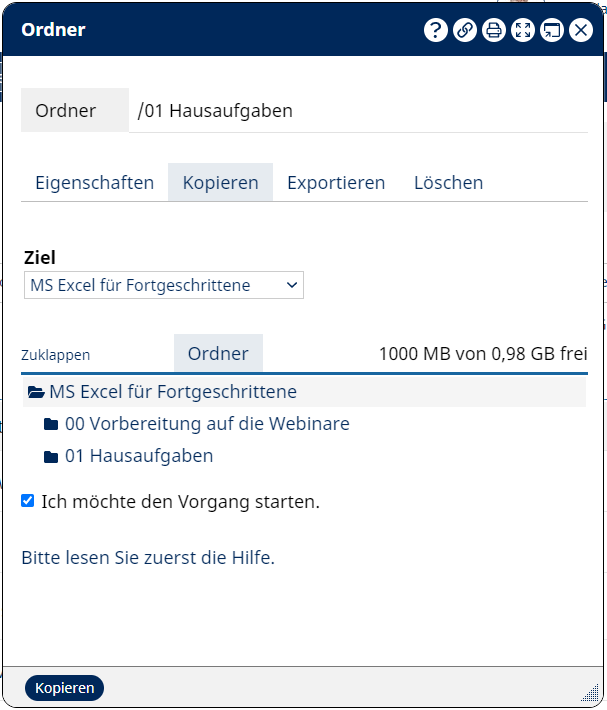The image size is (607, 710).
Task: Open the Exportieren tab
Action: (336, 183)
